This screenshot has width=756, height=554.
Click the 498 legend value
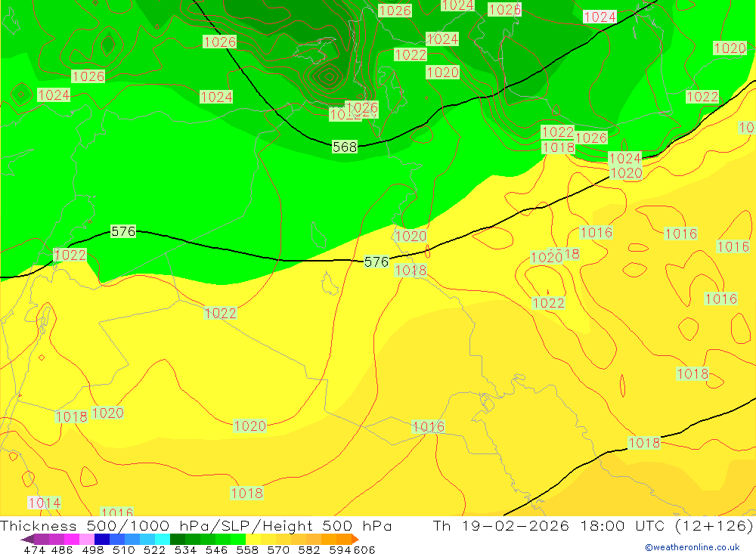pyautogui.click(x=93, y=550)
